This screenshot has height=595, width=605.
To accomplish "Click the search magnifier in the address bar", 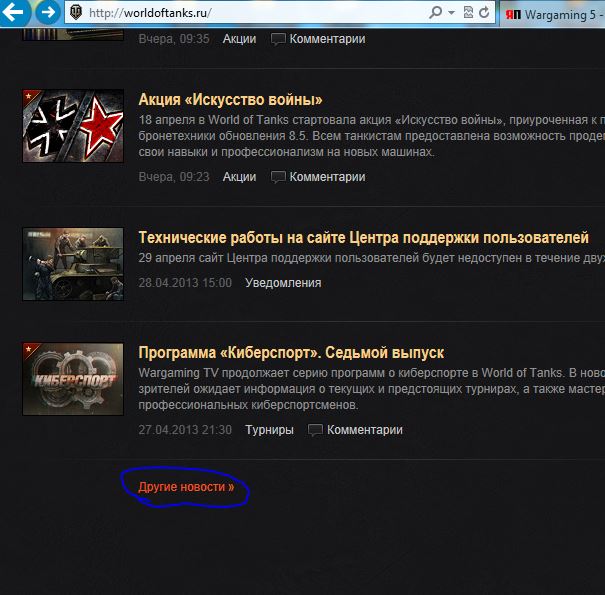I will tap(435, 13).
